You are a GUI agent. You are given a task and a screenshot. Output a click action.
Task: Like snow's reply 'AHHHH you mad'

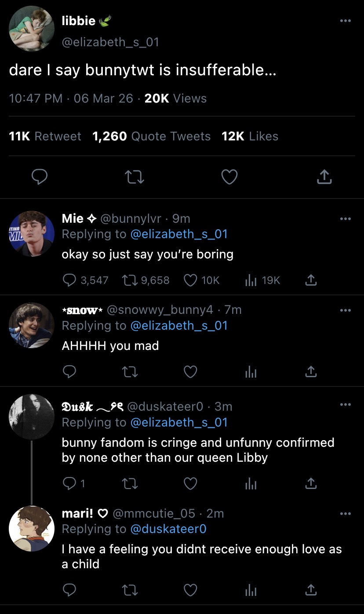click(190, 372)
